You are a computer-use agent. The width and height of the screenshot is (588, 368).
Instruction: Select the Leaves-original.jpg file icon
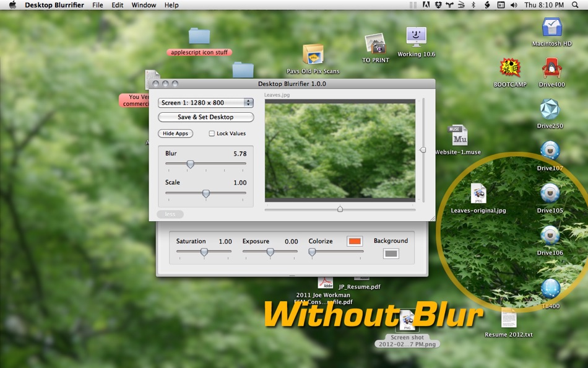pos(478,194)
